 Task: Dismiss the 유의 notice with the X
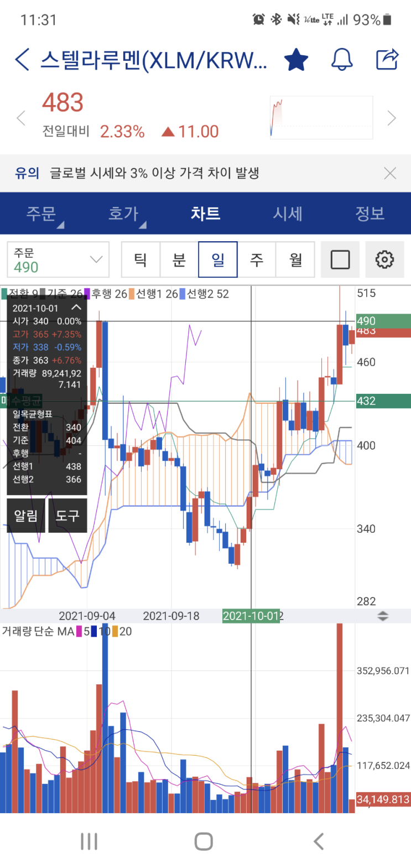(390, 173)
